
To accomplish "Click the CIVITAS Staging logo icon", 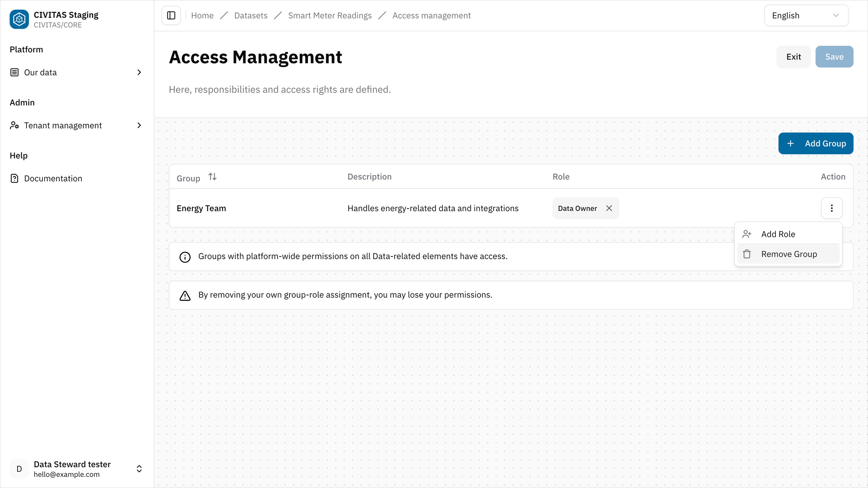I will (x=19, y=19).
